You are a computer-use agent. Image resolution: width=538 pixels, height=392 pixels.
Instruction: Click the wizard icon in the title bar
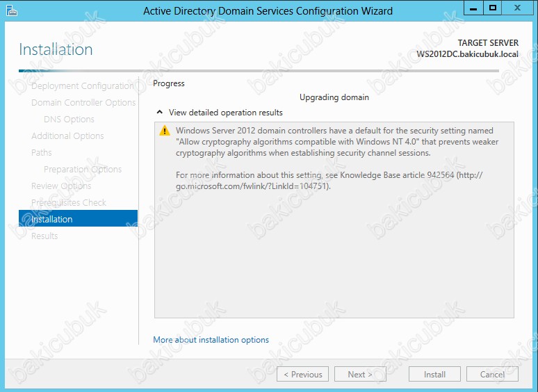[12, 10]
